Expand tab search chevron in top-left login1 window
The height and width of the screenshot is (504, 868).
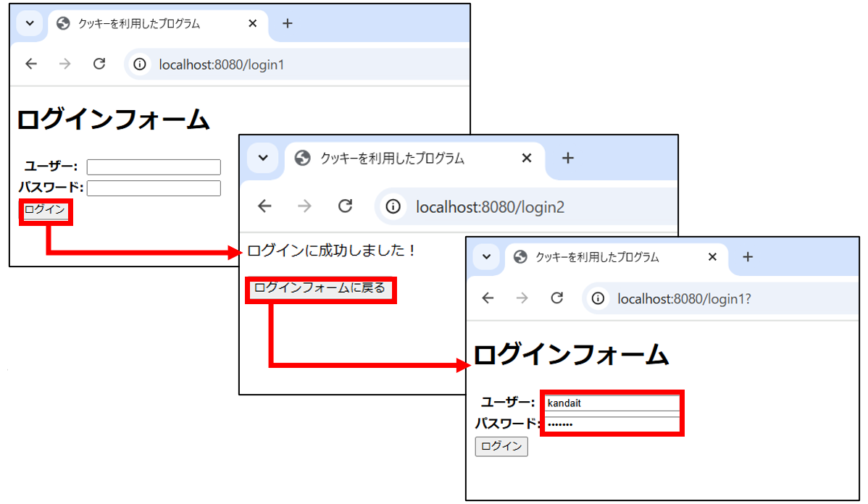coord(30,23)
